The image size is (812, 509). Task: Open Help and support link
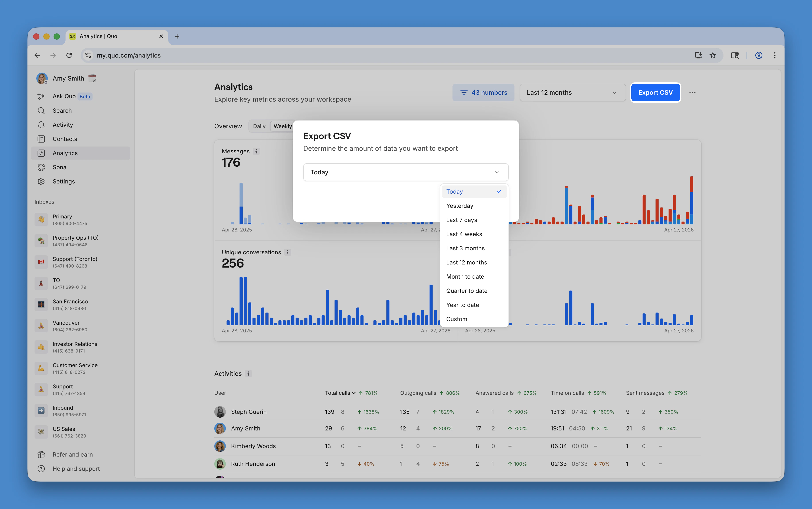coord(76,469)
